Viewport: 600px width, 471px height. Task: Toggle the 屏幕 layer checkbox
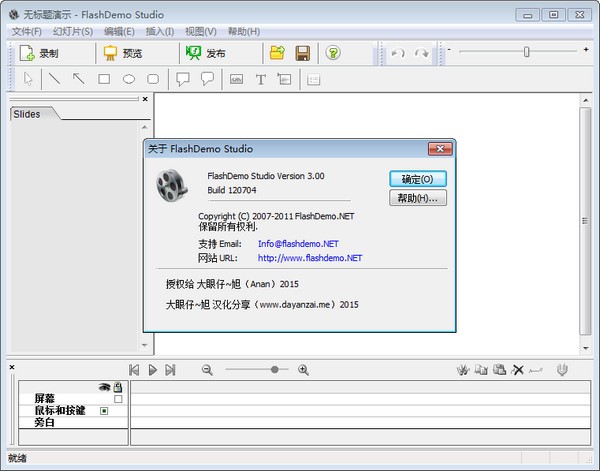[x=117, y=398]
